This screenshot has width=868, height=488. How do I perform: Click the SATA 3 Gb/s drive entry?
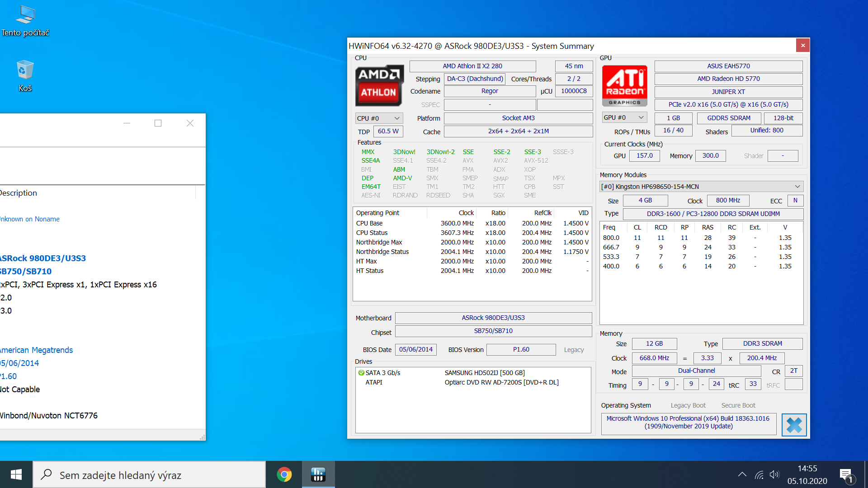click(x=382, y=373)
